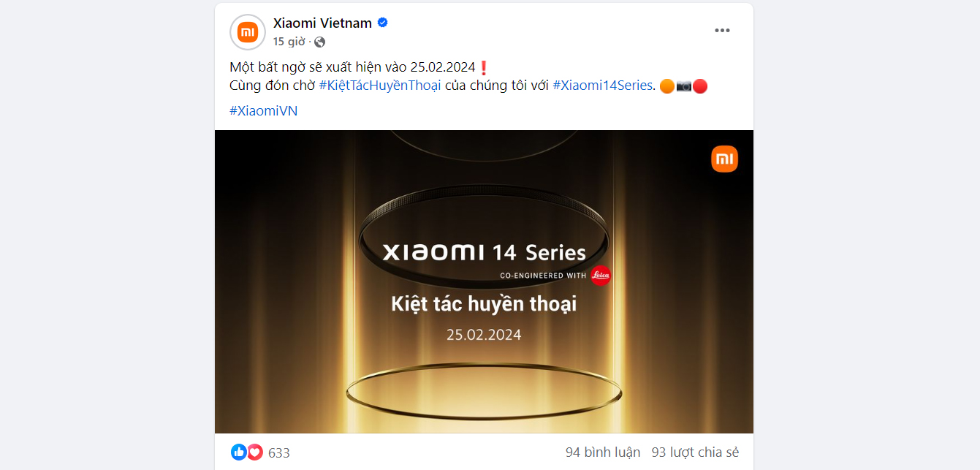
Task: Follow the #Xiaomi14Series hashtag
Action: [602, 86]
